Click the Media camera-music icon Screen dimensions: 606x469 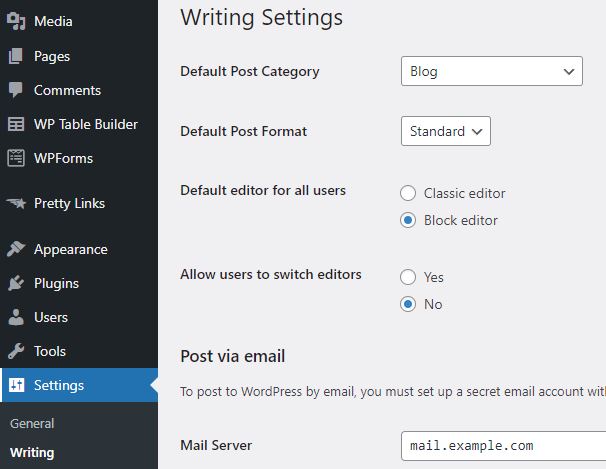coord(16,22)
